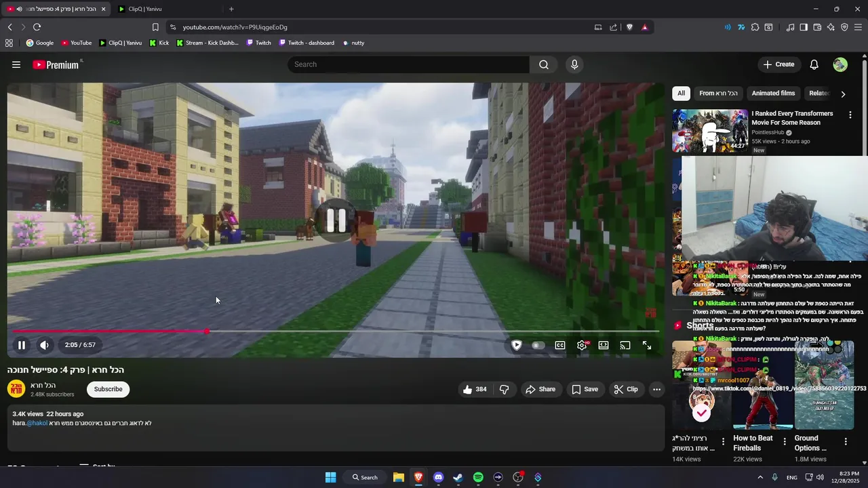Screen dimensions: 868x488
Task: Open options for Transformers ranking video
Action: click(850, 115)
